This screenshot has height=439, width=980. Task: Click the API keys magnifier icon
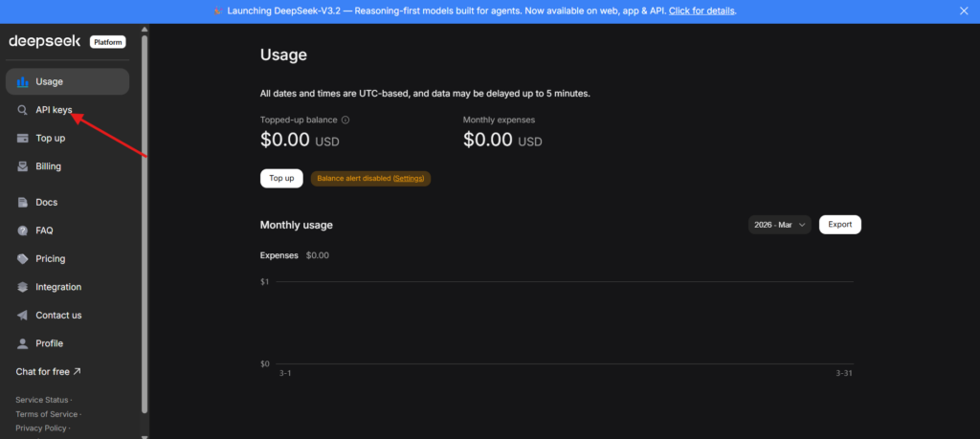pos(22,110)
